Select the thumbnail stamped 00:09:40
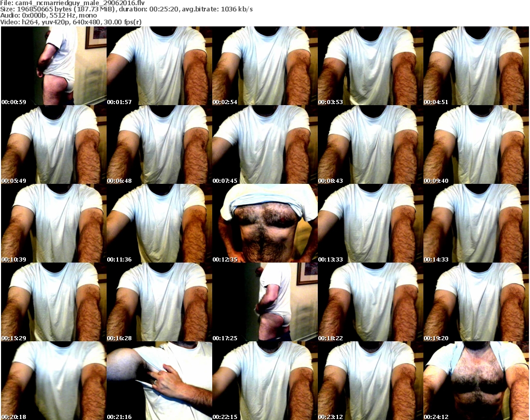This screenshot has height=420, width=530. click(x=476, y=144)
